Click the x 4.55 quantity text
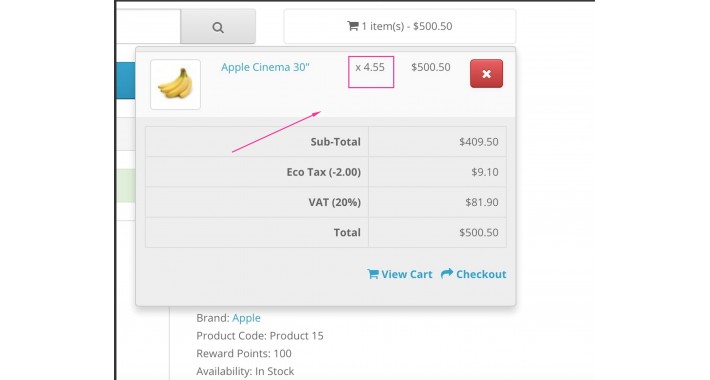The height and width of the screenshot is (380, 710). (370, 67)
